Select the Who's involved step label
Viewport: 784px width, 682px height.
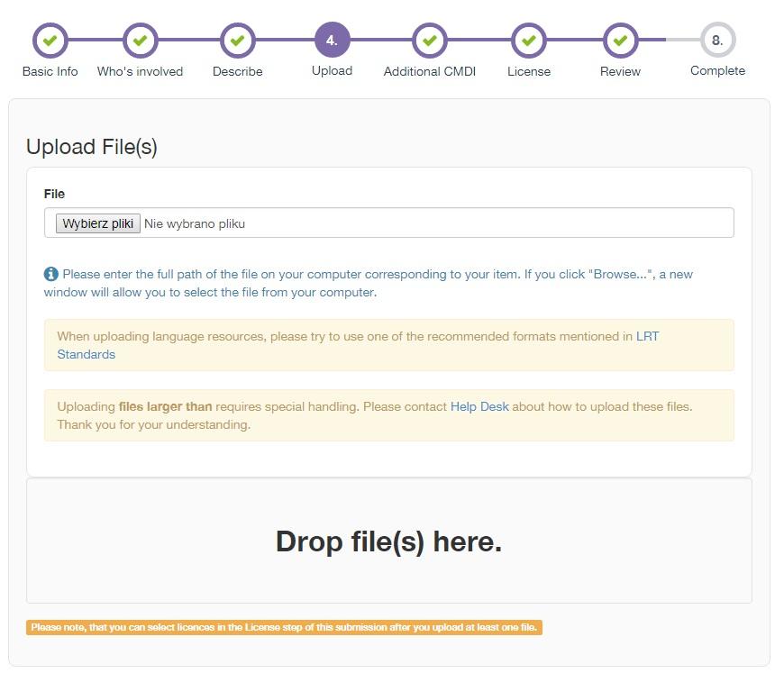coord(140,71)
